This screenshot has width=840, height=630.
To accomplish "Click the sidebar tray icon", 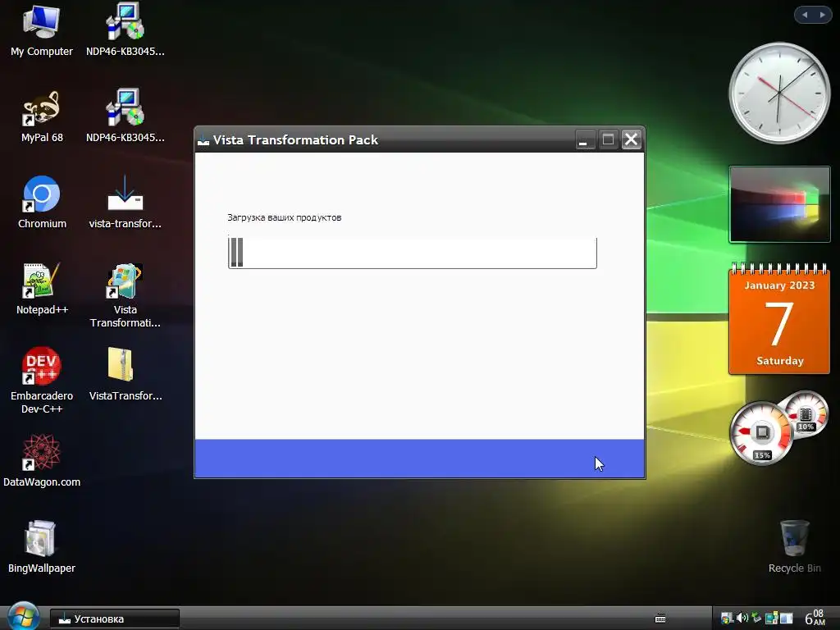I will point(786,619).
